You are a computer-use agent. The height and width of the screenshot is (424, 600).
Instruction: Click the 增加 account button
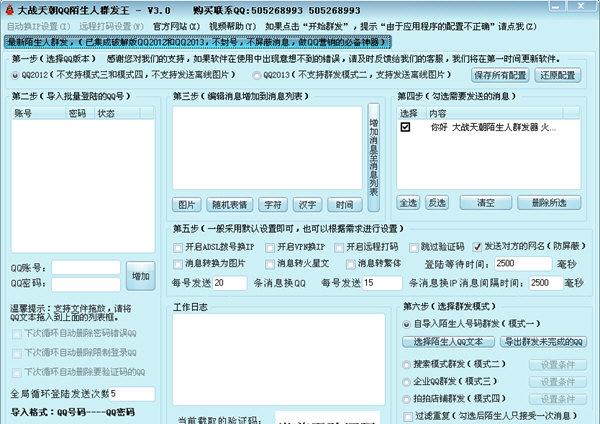(140, 276)
